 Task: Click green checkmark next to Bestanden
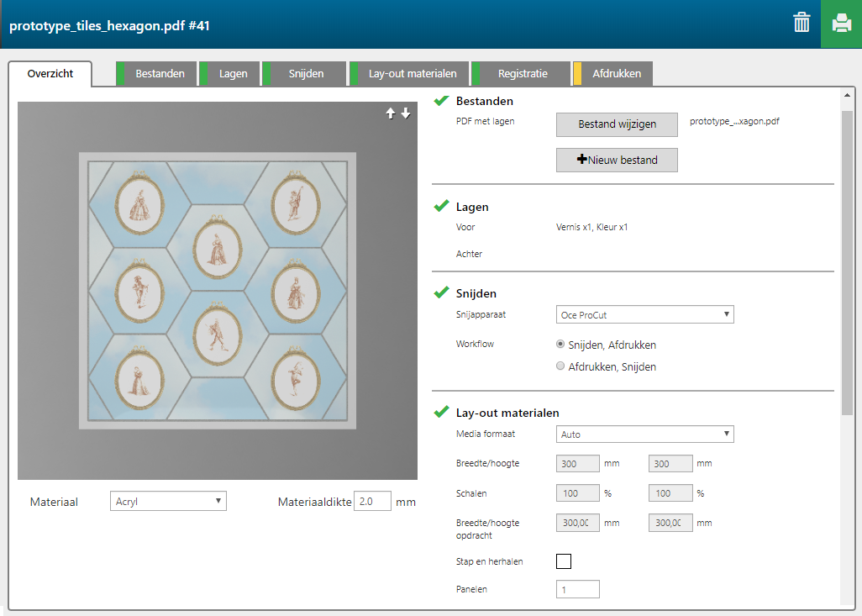point(441,100)
